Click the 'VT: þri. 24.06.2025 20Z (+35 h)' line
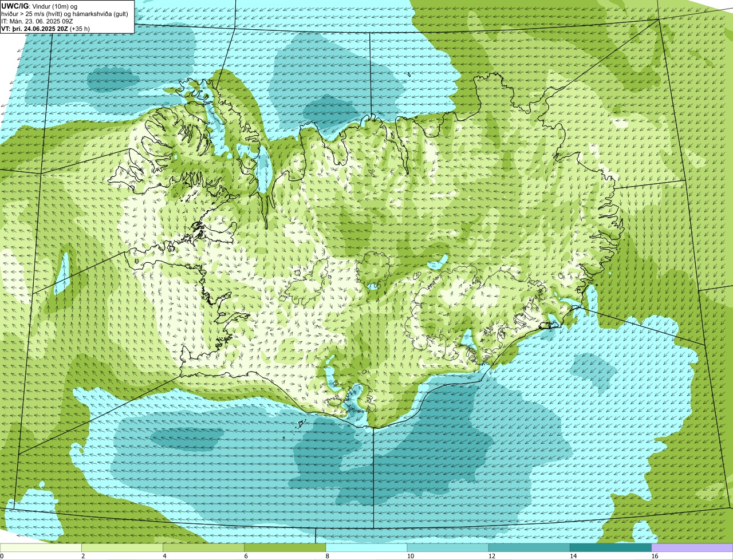 click(45, 28)
